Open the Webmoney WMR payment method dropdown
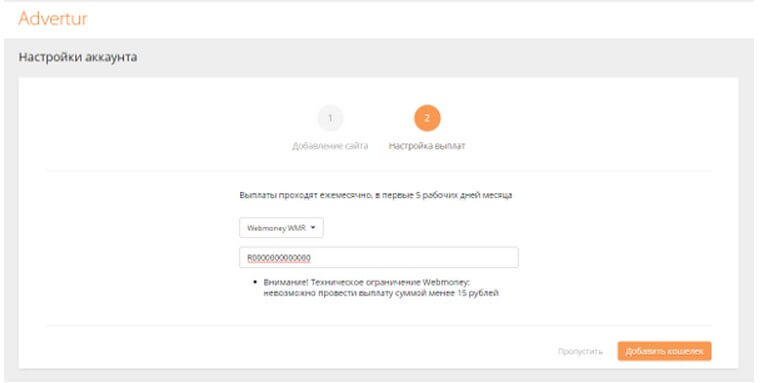763x383 pixels. click(x=281, y=228)
